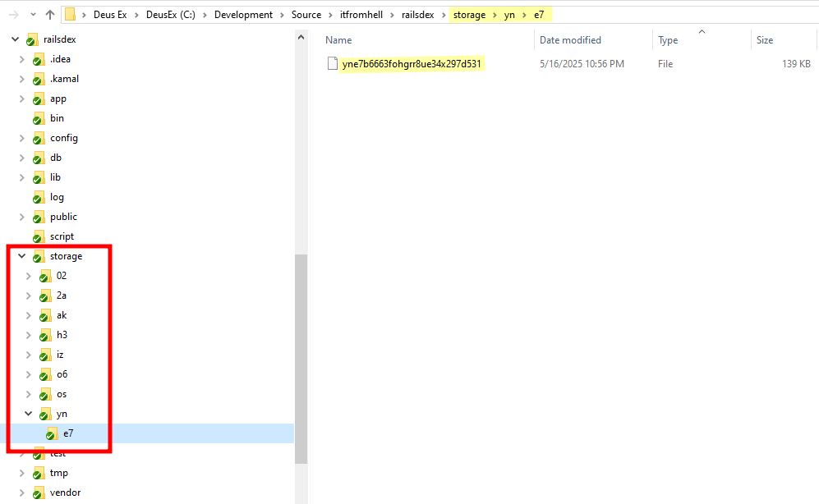Screen dimensions: 819x504
Task: Click the script folder icon
Action: (x=38, y=237)
